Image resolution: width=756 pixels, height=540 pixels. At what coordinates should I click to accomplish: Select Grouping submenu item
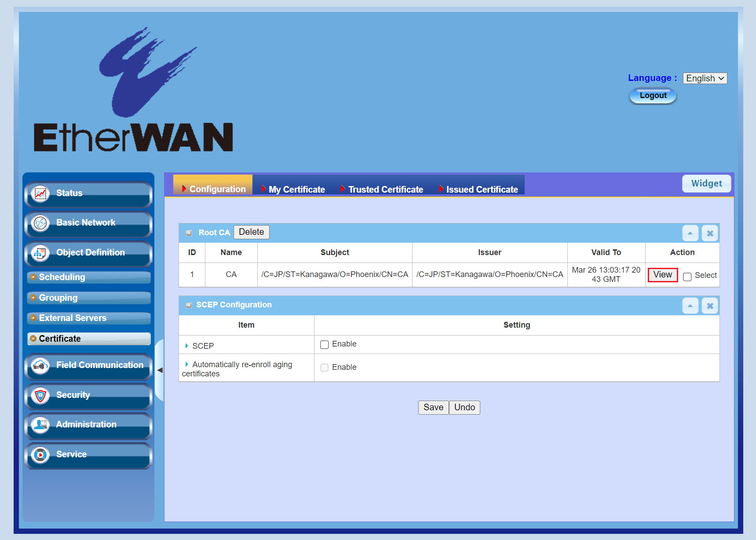[x=89, y=298]
